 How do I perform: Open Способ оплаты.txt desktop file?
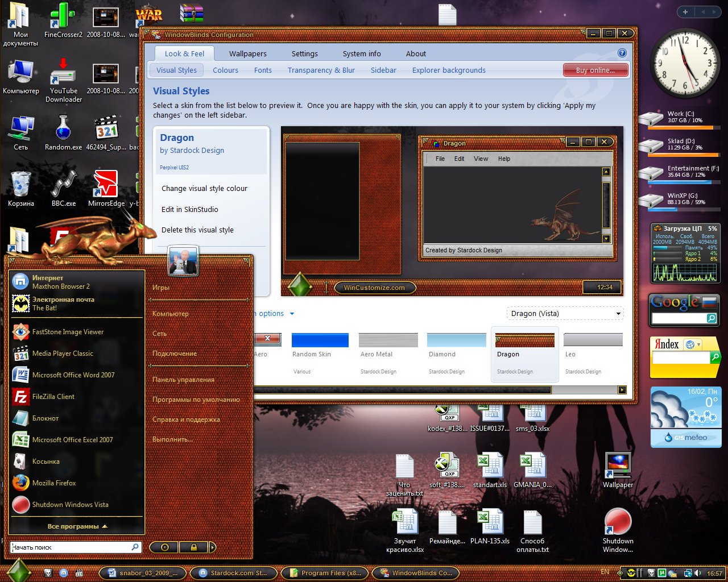[532, 531]
